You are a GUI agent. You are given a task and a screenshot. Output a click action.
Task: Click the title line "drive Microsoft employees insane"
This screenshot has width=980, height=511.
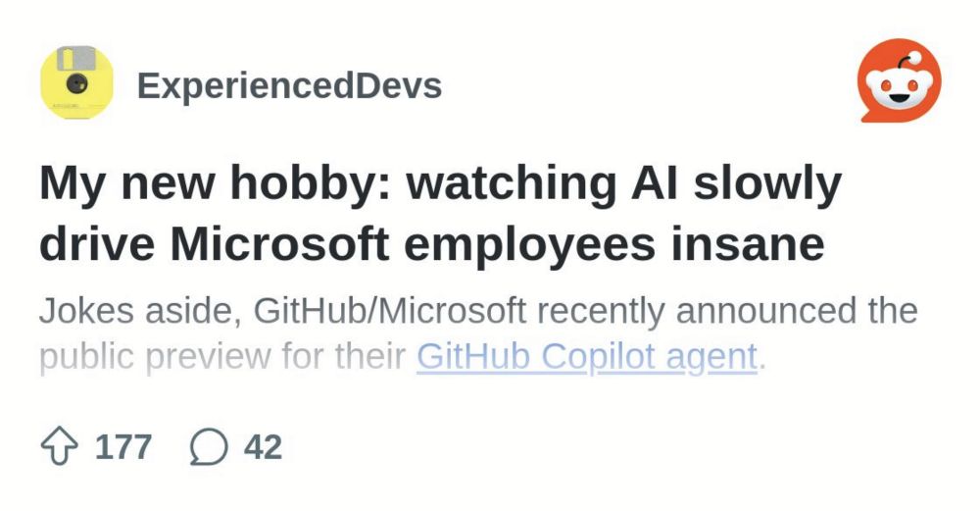click(432, 244)
